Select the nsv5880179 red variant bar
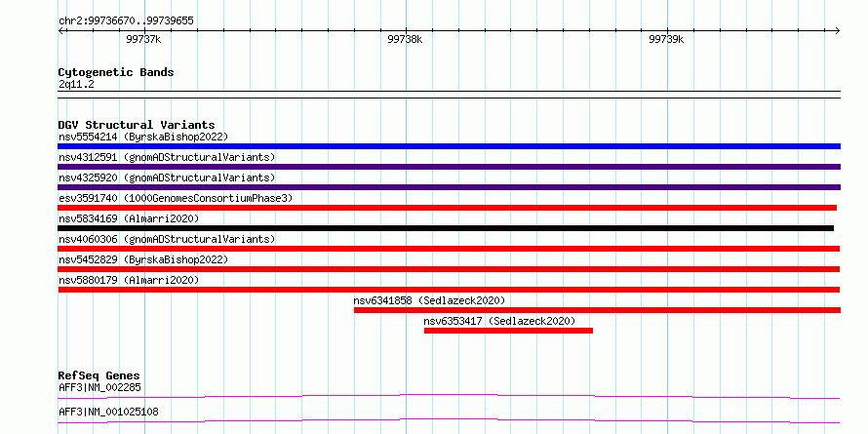Viewport: 868px width, 434px height. (449, 290)
